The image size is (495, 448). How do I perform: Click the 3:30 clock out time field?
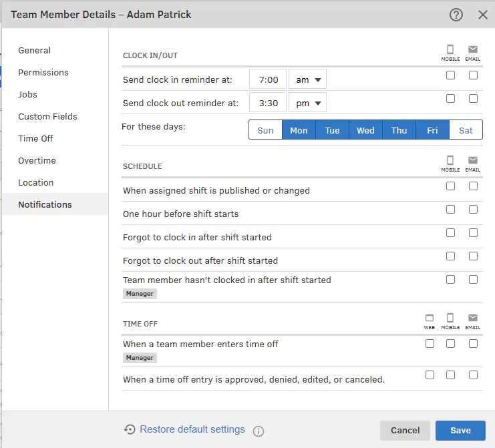pos(268,103)
